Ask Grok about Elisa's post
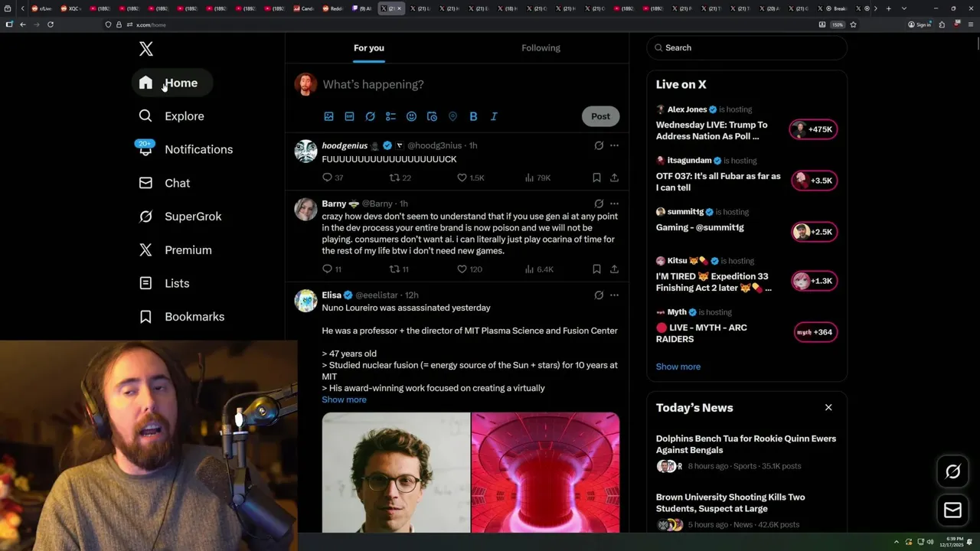Screen dimensions: 980x551 599,295
